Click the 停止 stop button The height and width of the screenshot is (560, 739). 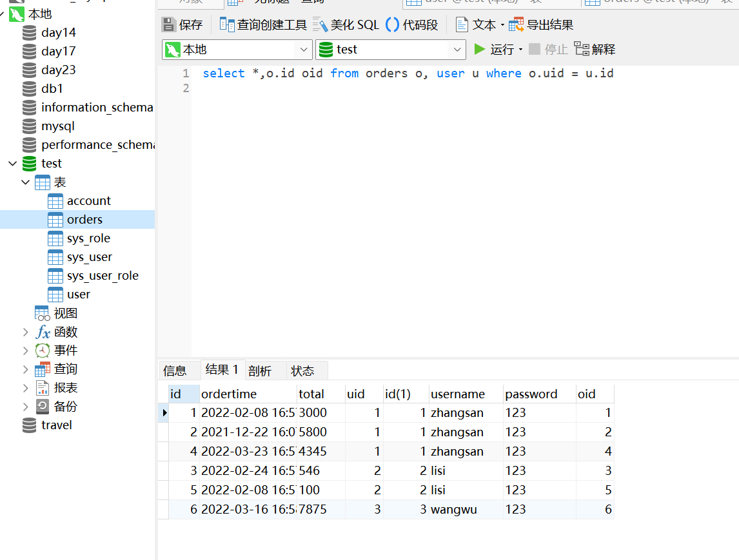point(548,50)
